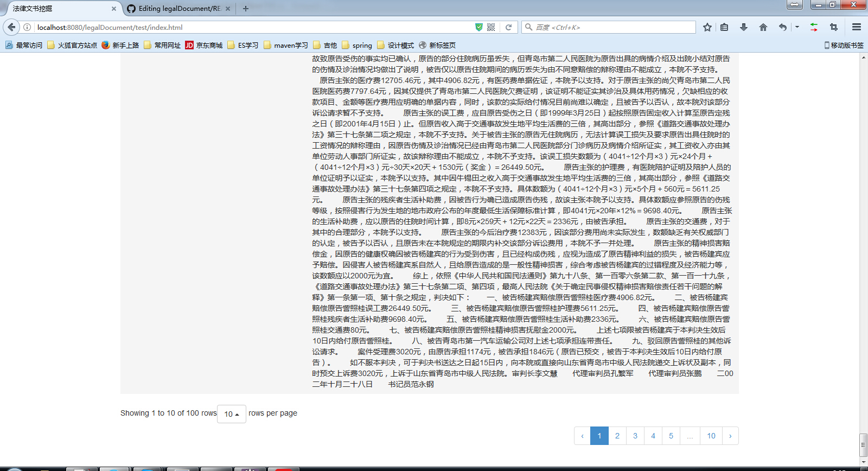This screenshot has height=471, width=868.
Task: Click 'Showing 1 to 10 of 100 rows' text
Action: [169, 413]
